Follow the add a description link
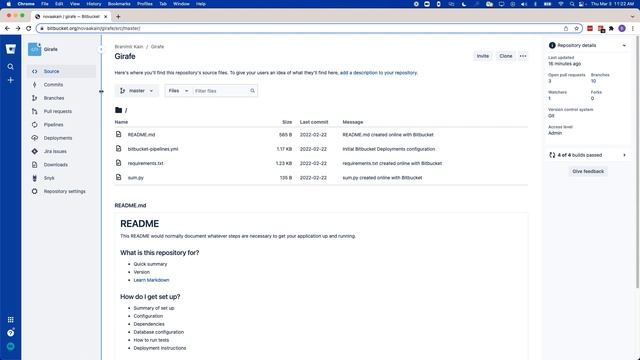The width and height of the screenshot is (640, 360). click(378, 73)
